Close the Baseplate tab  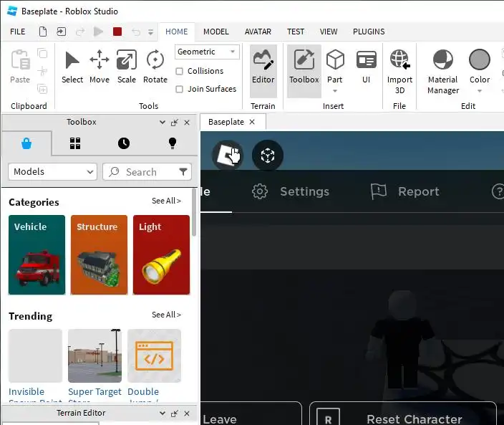click(x=252, y=122)
